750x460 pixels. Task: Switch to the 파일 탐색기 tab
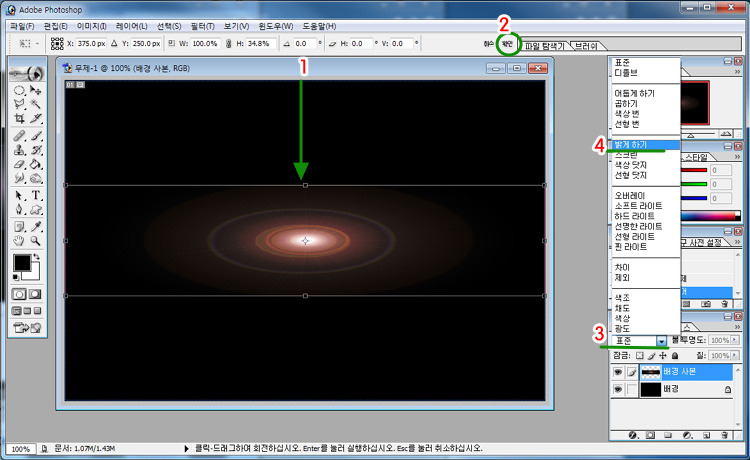tap(545, 45)
